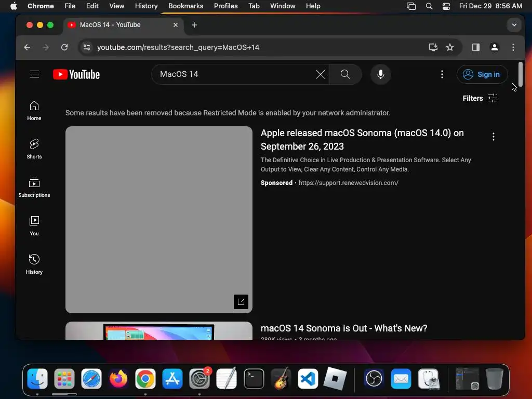The height and width of the screenshot is (399, 532).
Task: Open the Apple menu
Action: click(13, 6)
